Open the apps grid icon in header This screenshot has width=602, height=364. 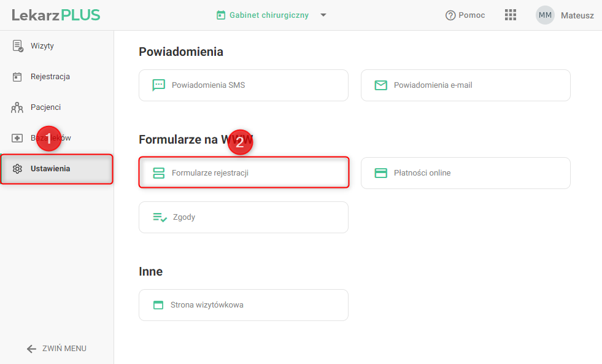coord(510,15)
